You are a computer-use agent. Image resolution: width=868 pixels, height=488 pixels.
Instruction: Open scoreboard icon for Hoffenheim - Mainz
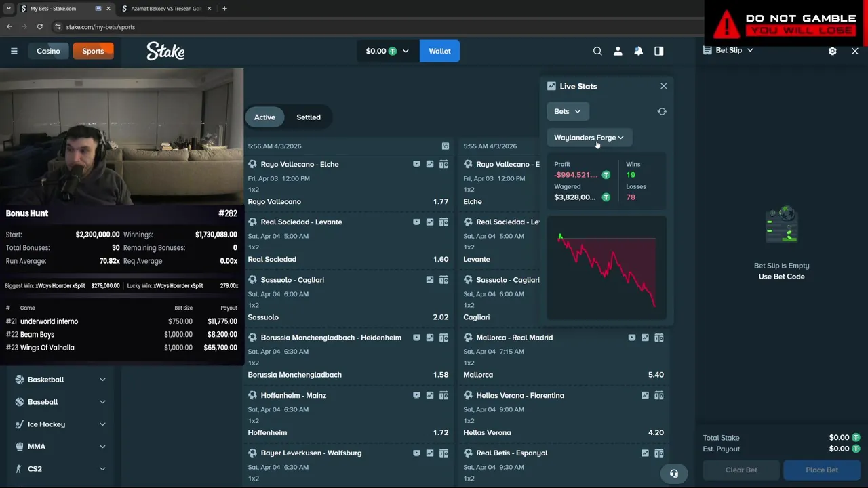[x=443, y=395]
